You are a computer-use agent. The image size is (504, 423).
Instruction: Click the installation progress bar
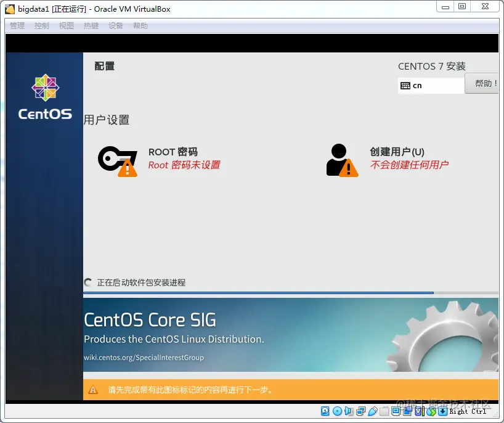tap(291, 293)
